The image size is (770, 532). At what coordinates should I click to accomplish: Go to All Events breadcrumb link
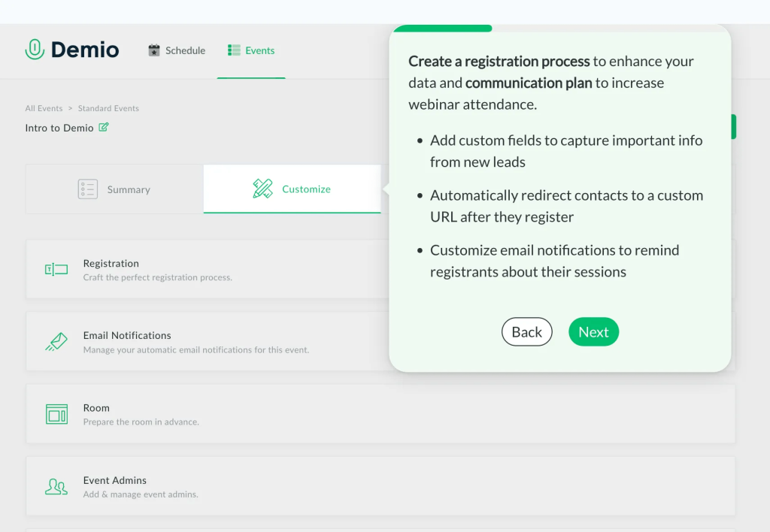click(44, 108)
